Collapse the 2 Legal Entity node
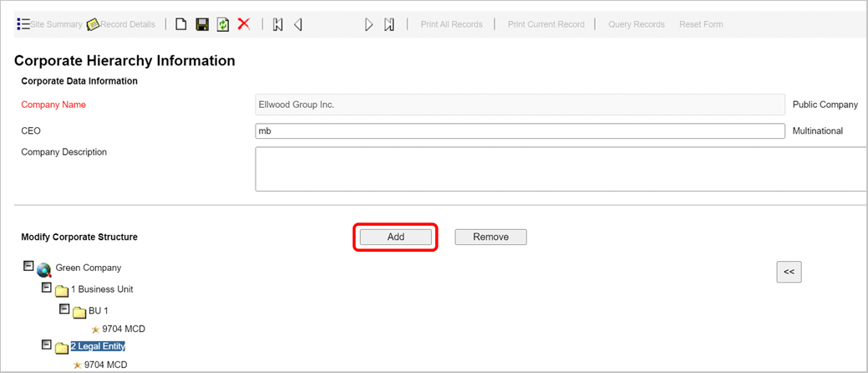 click(47, 344)
